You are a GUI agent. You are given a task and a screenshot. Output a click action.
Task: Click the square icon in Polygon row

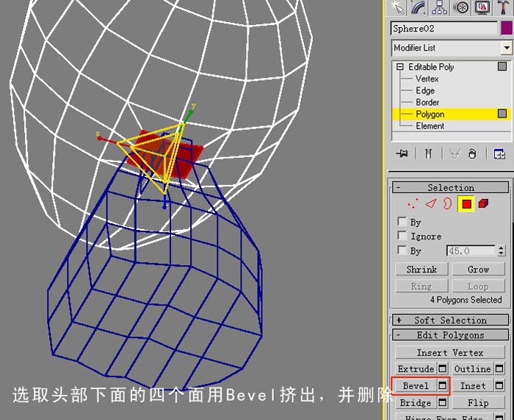coord(502,114)
